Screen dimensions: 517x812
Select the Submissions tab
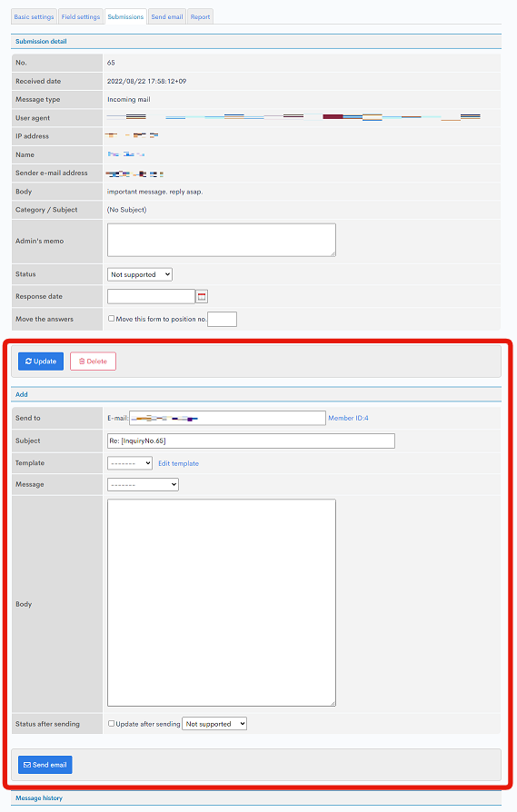125,16
